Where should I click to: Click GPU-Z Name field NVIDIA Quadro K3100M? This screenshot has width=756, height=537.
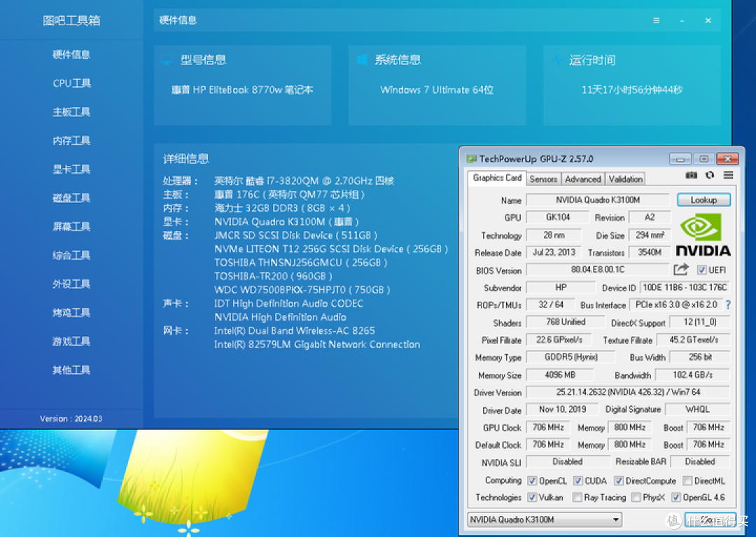[x=597, y=200]
